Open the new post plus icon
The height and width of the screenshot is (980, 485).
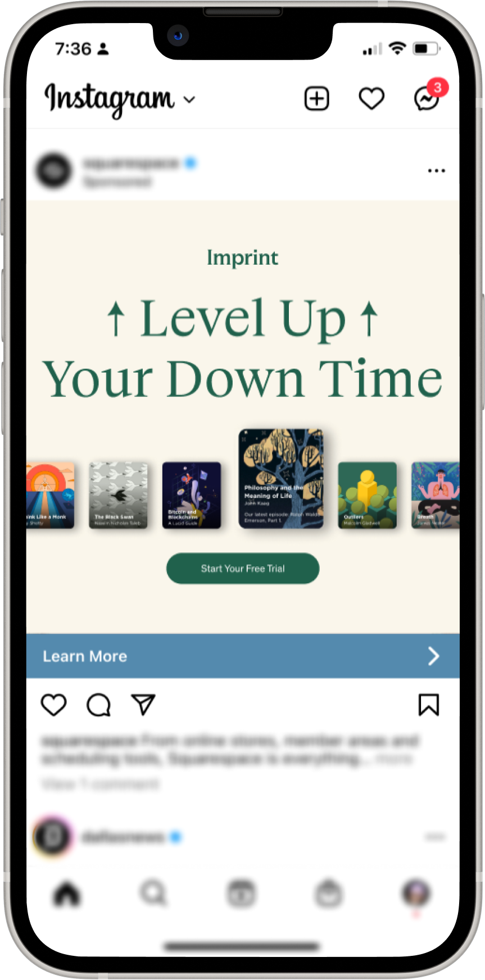[x=316, y=99]
